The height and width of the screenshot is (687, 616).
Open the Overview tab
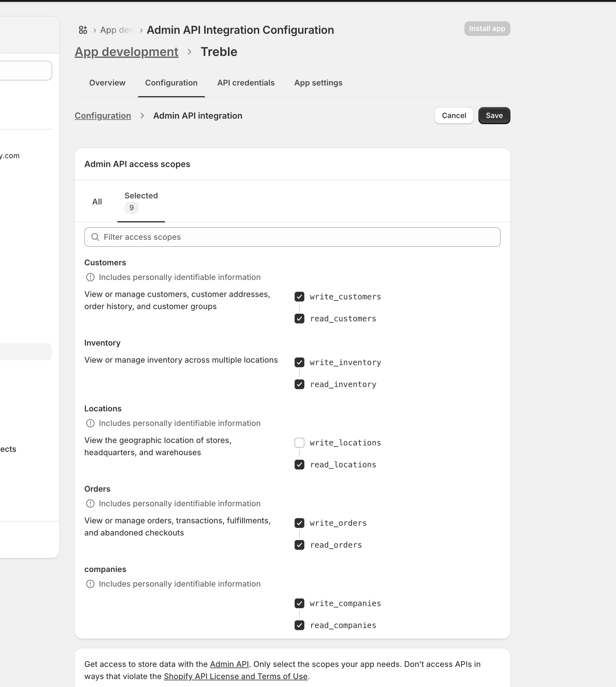107,83
